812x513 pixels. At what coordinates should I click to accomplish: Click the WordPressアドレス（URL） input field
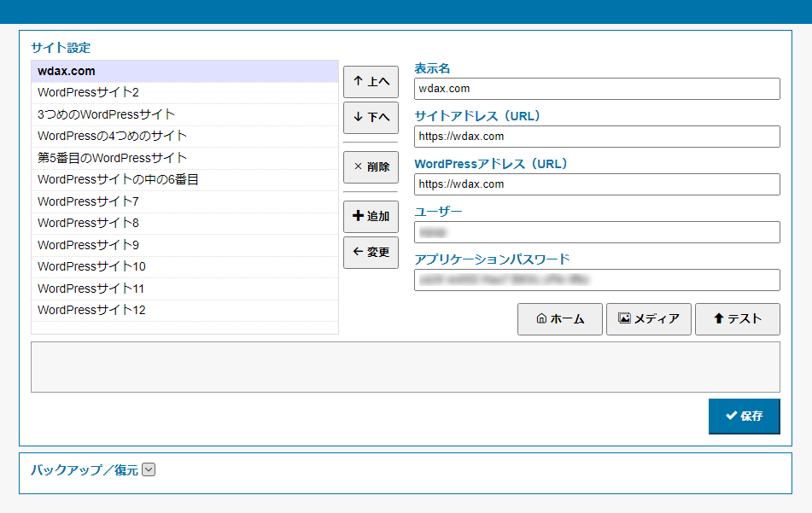[596, 184]
